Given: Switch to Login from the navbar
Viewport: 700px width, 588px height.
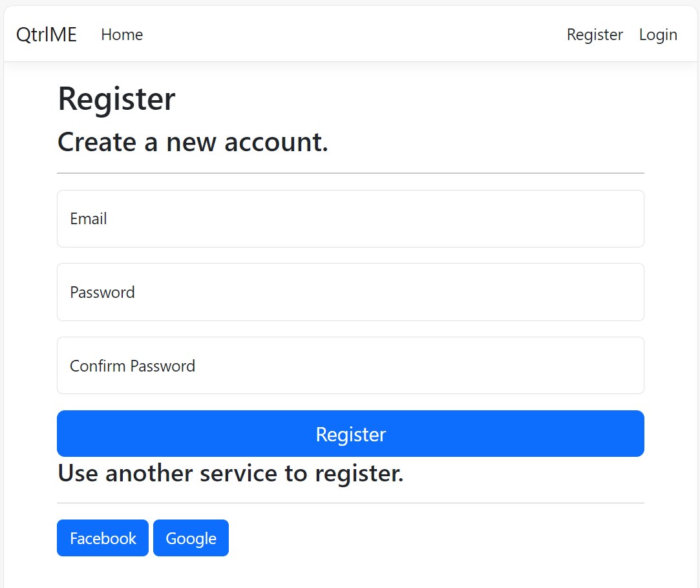Looking at the screenshot, I should point(658,35).
